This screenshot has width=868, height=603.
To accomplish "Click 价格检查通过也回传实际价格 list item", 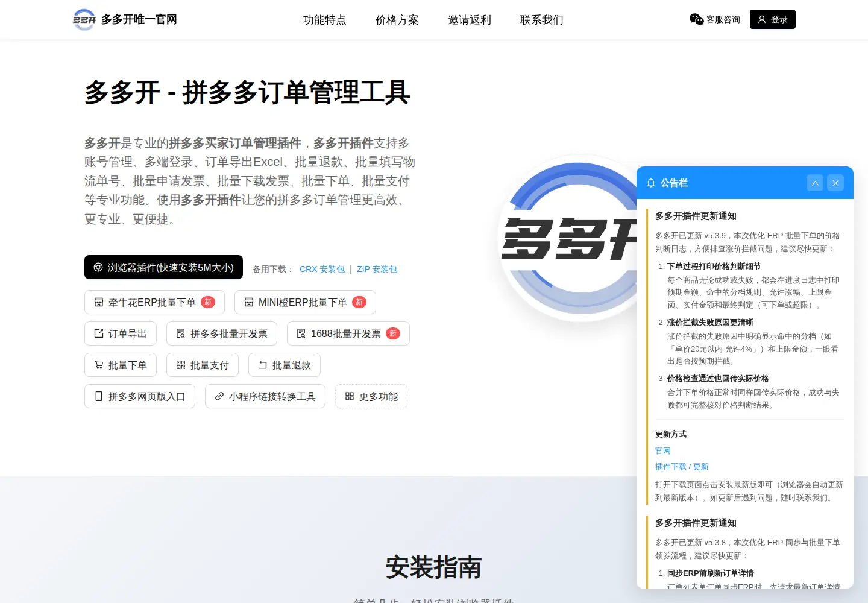I will 718,379.
